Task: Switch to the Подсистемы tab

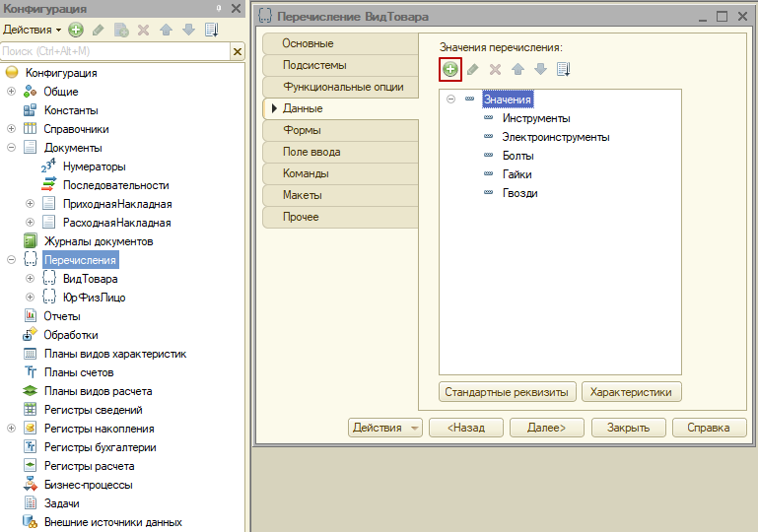Action: click(340, 65)
